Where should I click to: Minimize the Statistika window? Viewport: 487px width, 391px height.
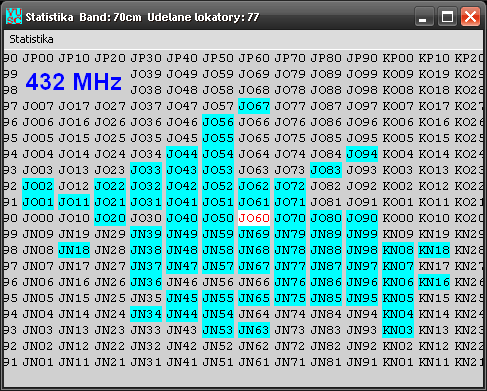[x=424, y=16]
